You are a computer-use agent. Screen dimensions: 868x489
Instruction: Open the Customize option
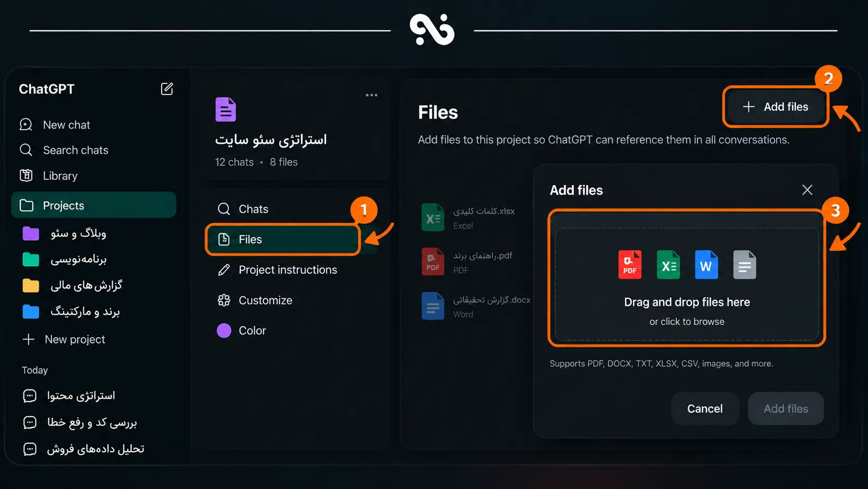pyautogui.click(x=255, y=300)
